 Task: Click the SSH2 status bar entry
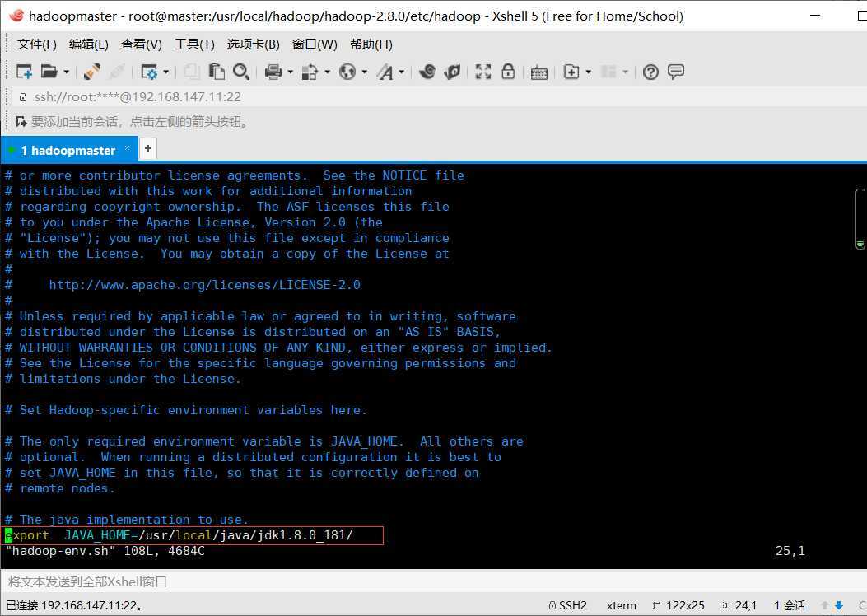pos(568,605)
